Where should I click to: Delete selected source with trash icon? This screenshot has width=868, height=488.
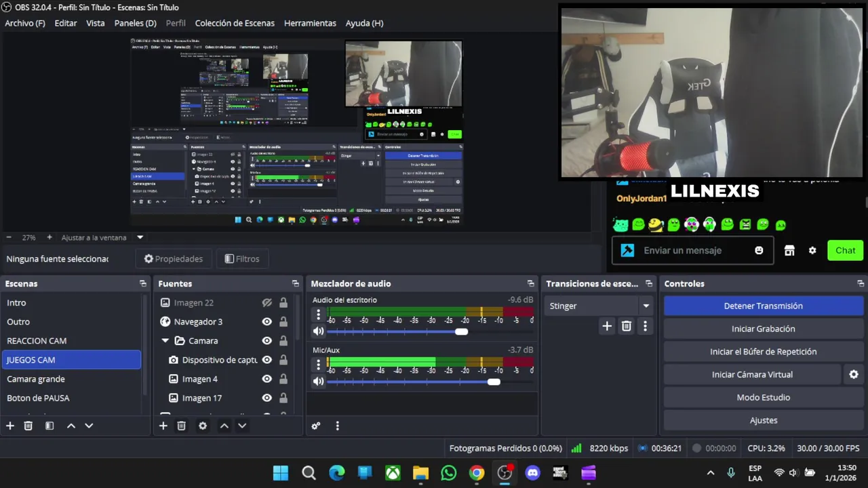pyautogui.click(x=182, y=426)
